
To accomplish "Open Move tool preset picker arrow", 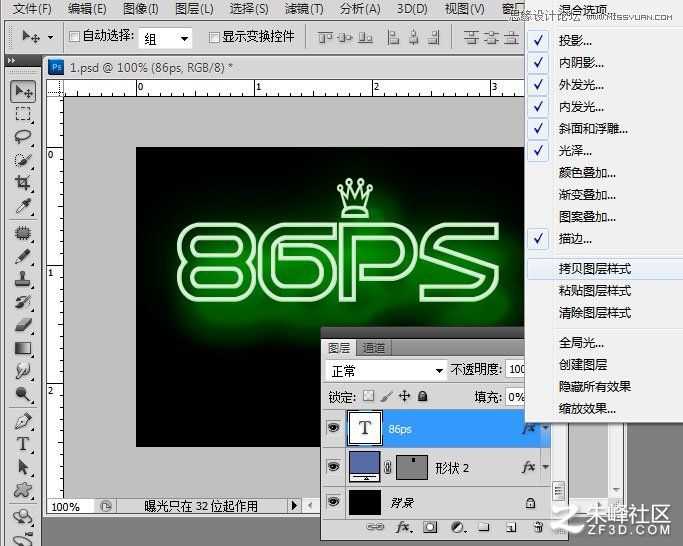I will (51, 37).
